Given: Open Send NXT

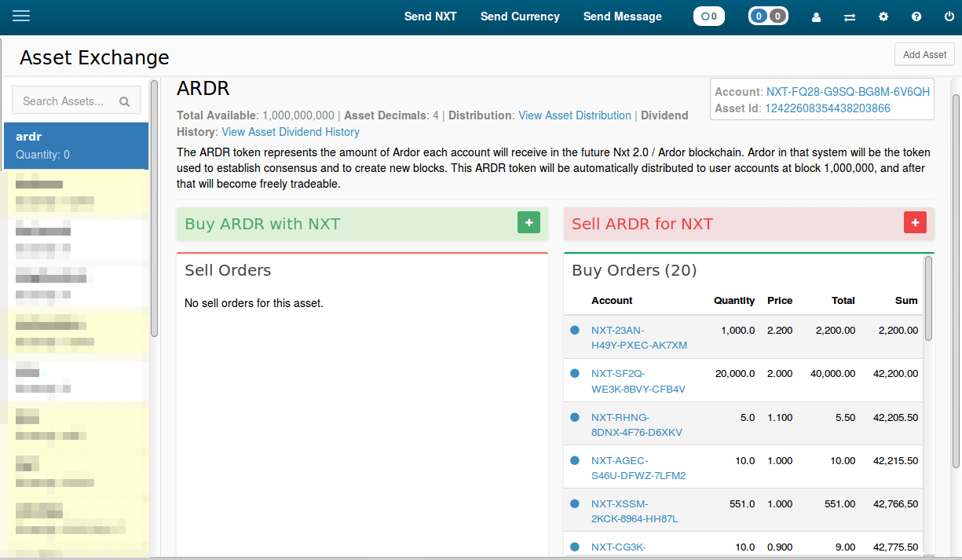Looking at the screenshot, I should click(x=430, y=16).
